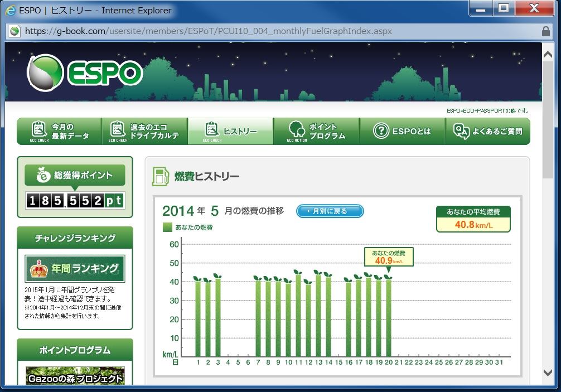Click the security padlock icon
Screen dimensions: 561x392
tap(545, 31)
